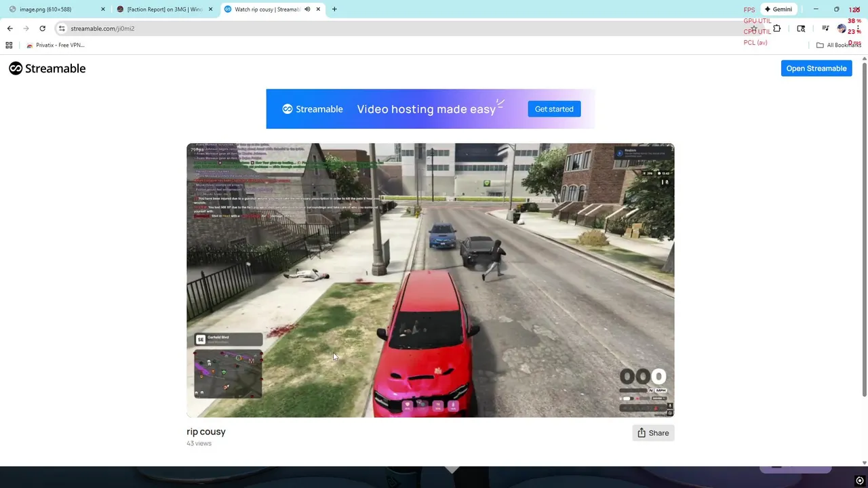The image size is (868, 488).
Task: Close the Watch rip cousy tab
Action: click(317, 9)
